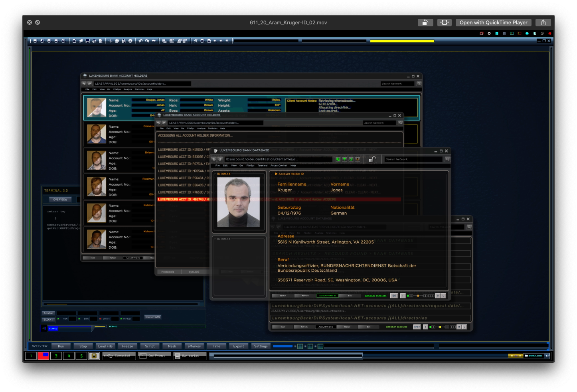Select the OVERVIEW tab in Terminal 3.0
577x392 pixels.
60,199
